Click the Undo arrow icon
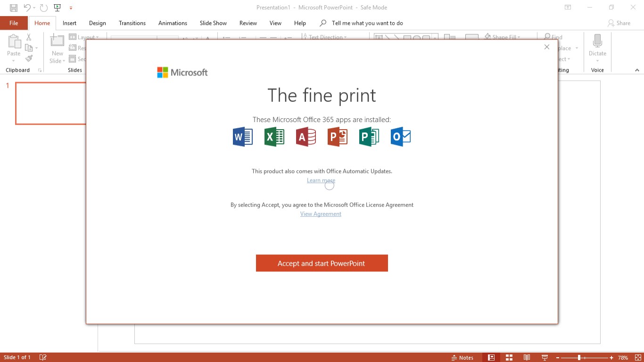The height and width of the screenshot is (362, 644). [x=27, y=8]
